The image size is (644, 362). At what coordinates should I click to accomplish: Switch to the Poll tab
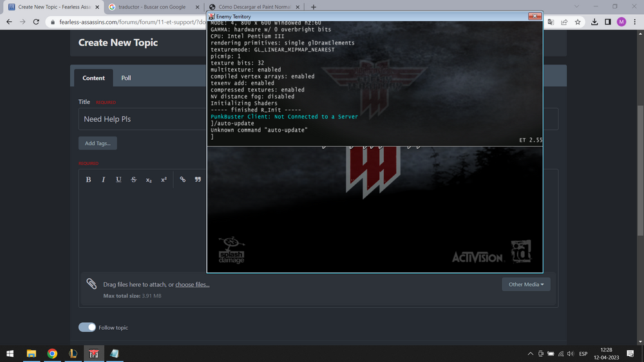click(x=126, y=78)
